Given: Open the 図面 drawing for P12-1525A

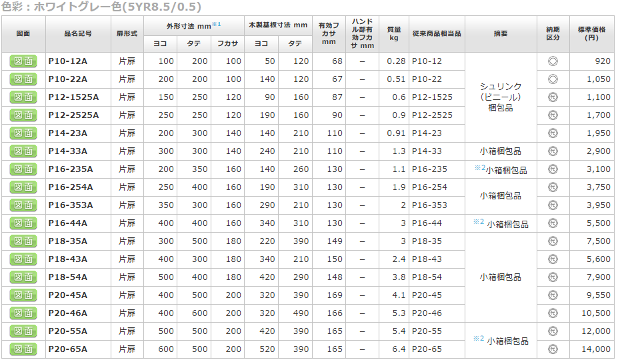Looking at the screenshot, I should (x=23, y=97).
